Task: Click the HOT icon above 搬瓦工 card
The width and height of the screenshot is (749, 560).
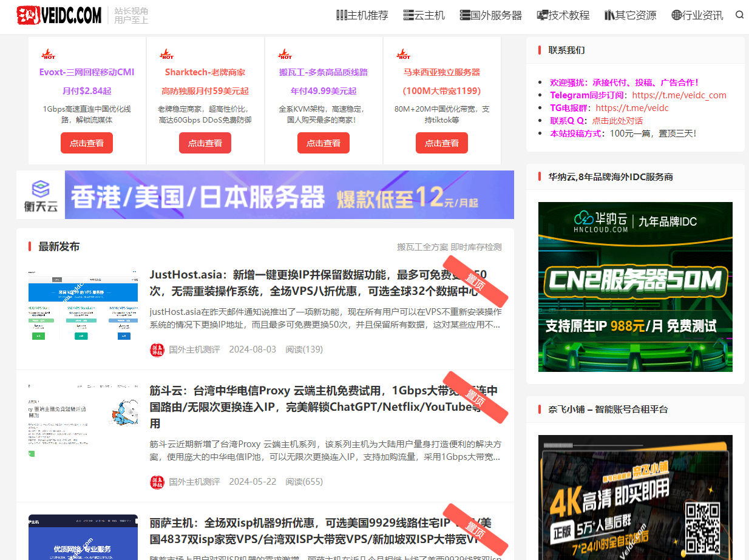Action: coord(285,54)
